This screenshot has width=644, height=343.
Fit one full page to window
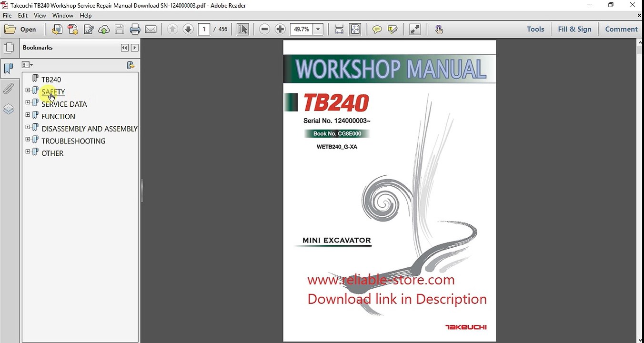[355, 30]
